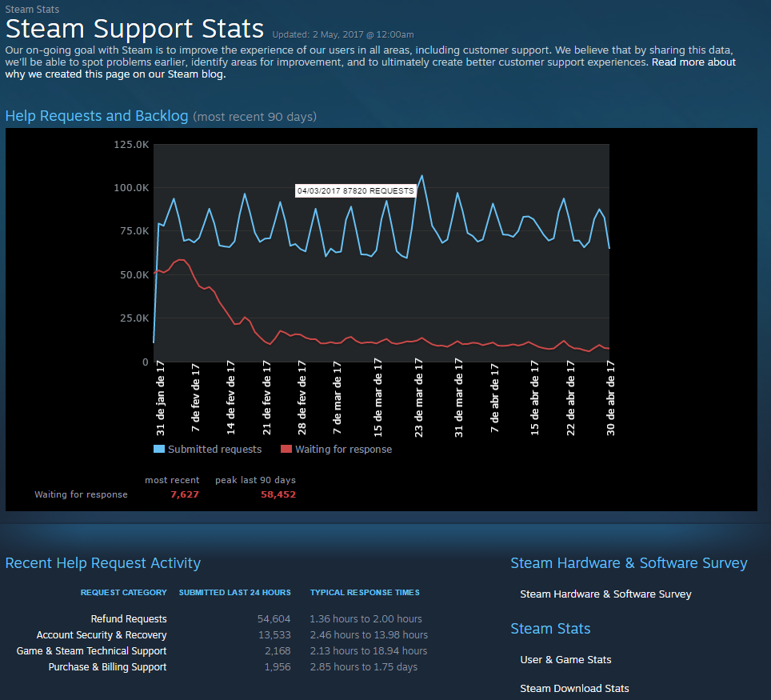
Task: Click the 54,604 submitted count
Action: click(274, 619)
